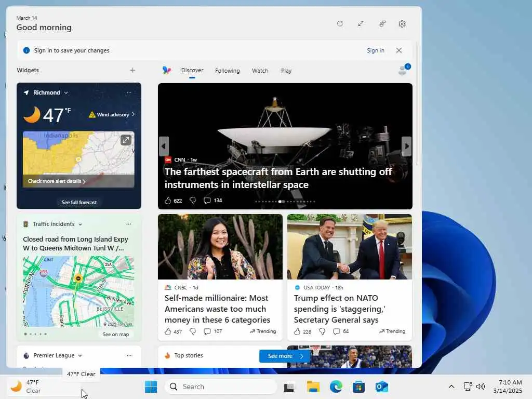Screen dimensions: 532x399
Task: Click the taskbar Search box
Action: [x=221, y=387]
